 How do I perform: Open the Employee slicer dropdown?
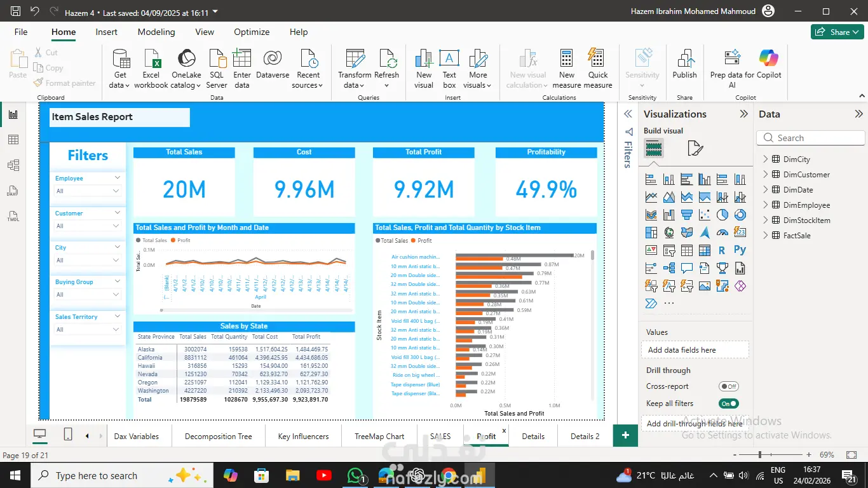click(x=116, y=191)
